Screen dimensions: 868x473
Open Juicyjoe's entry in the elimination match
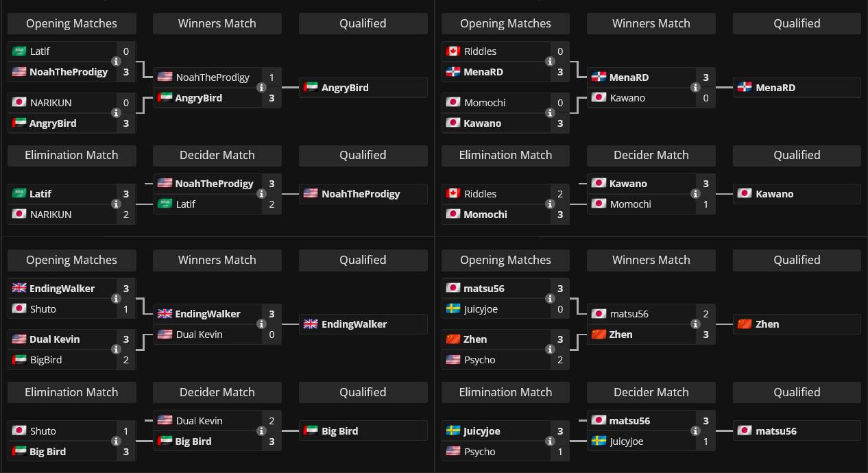(x=482, y=431)
